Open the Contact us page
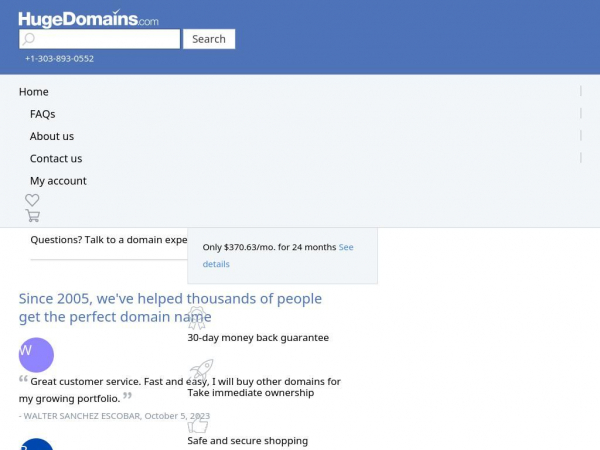 click(56, 158)
